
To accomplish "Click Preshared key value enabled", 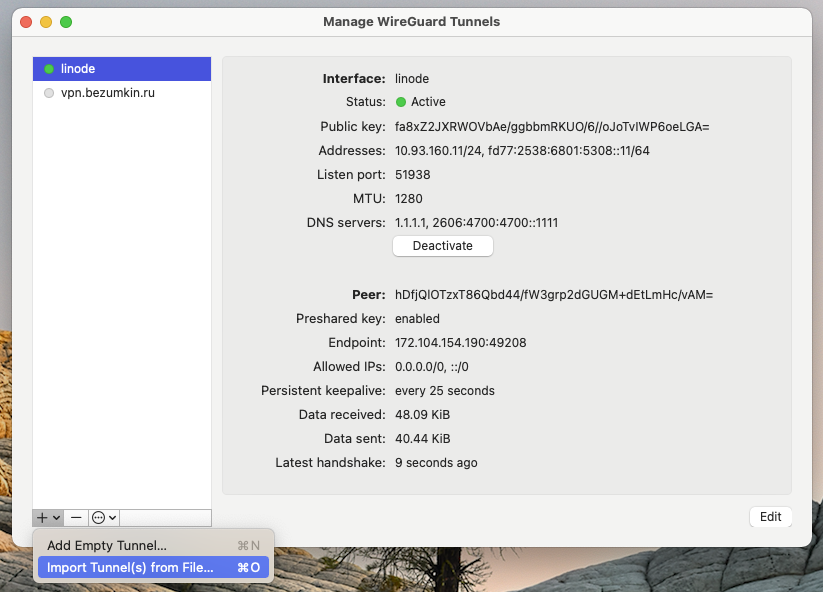I will pos(417,319).
